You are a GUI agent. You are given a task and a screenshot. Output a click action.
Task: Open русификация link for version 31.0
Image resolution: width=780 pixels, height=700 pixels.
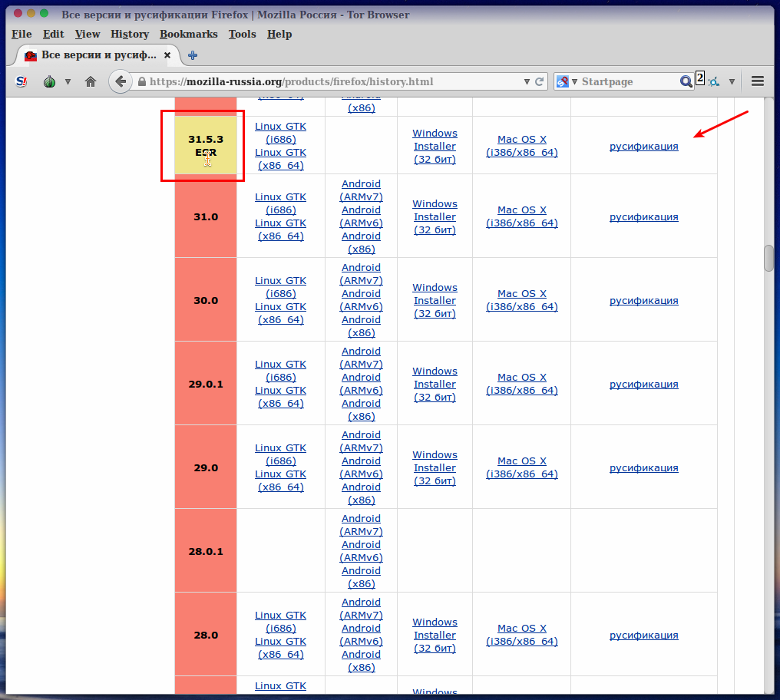click(x=643, y=217)
